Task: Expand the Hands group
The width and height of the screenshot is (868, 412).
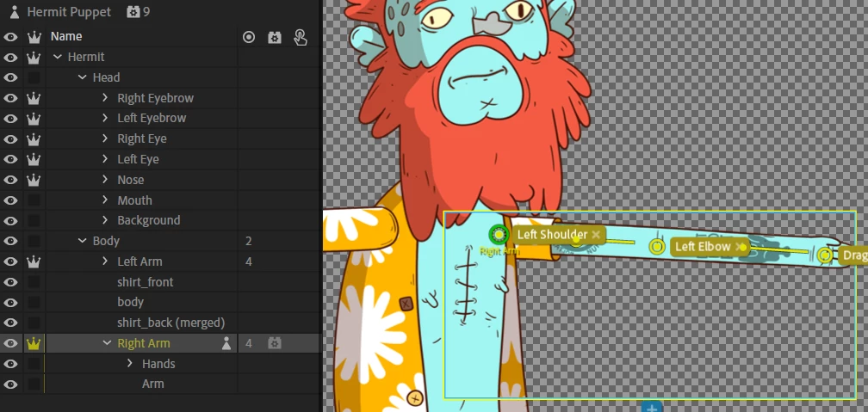Action: tap(130, 364)
